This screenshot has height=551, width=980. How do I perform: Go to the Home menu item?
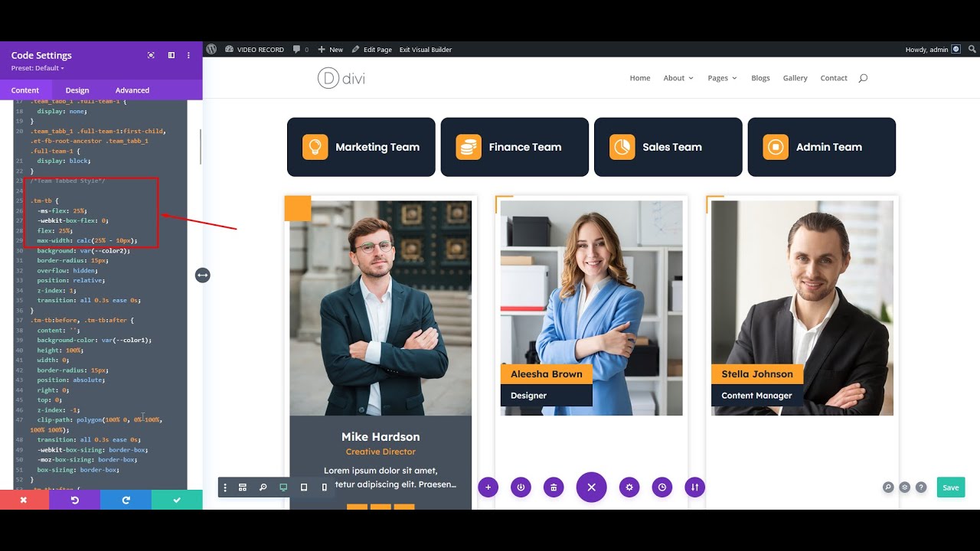(640, 78)
